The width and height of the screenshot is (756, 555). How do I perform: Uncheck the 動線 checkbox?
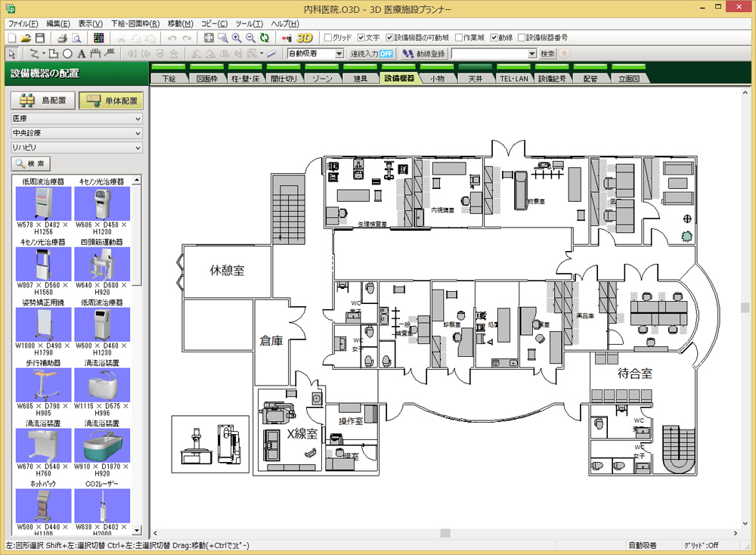point(494,37)
